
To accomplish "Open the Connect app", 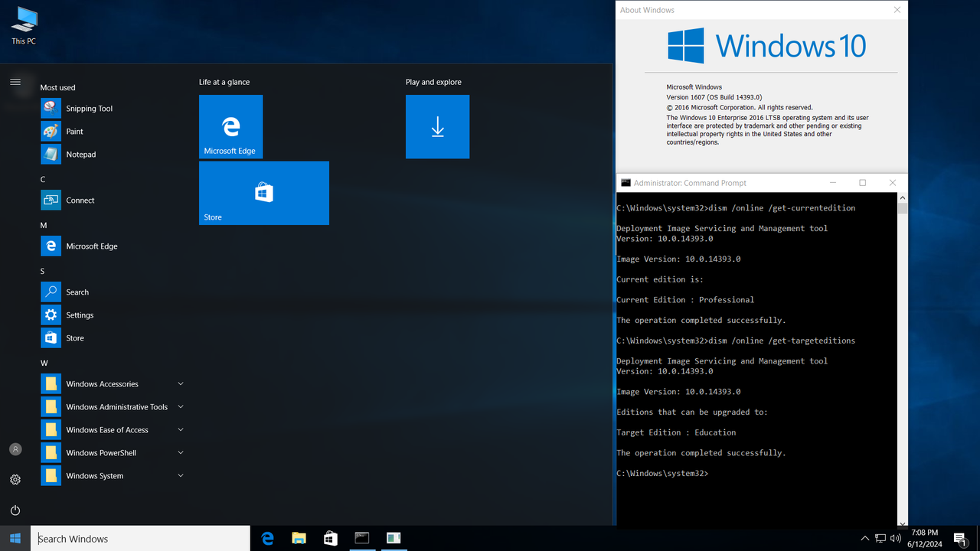I will coord(112,201).
